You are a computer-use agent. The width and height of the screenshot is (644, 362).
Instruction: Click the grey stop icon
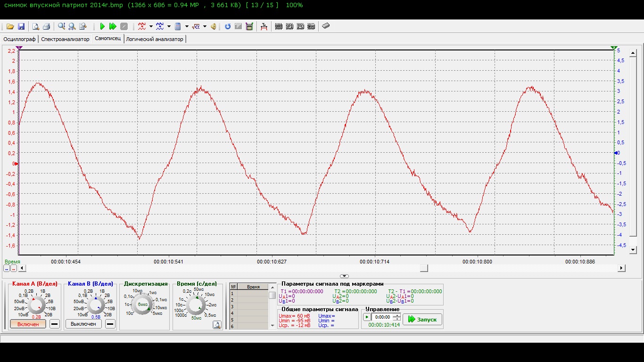pos(124,26)
